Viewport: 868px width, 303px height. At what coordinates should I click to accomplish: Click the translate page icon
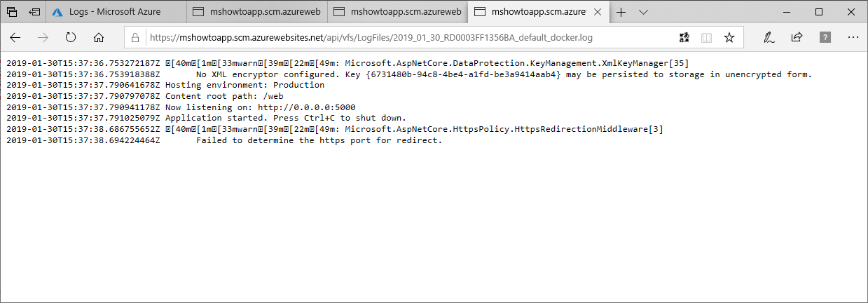click(684, 38)
